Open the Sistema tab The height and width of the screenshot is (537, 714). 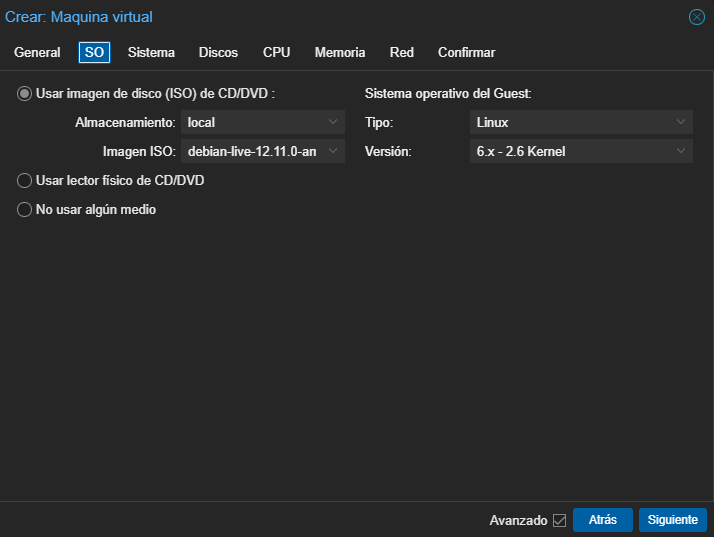[x=151, y=52]
